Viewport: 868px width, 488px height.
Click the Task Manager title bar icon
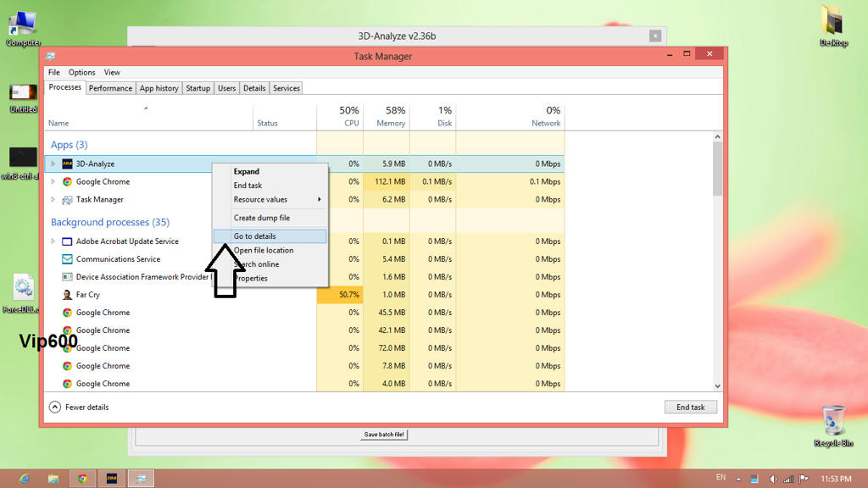coord(50,56)
